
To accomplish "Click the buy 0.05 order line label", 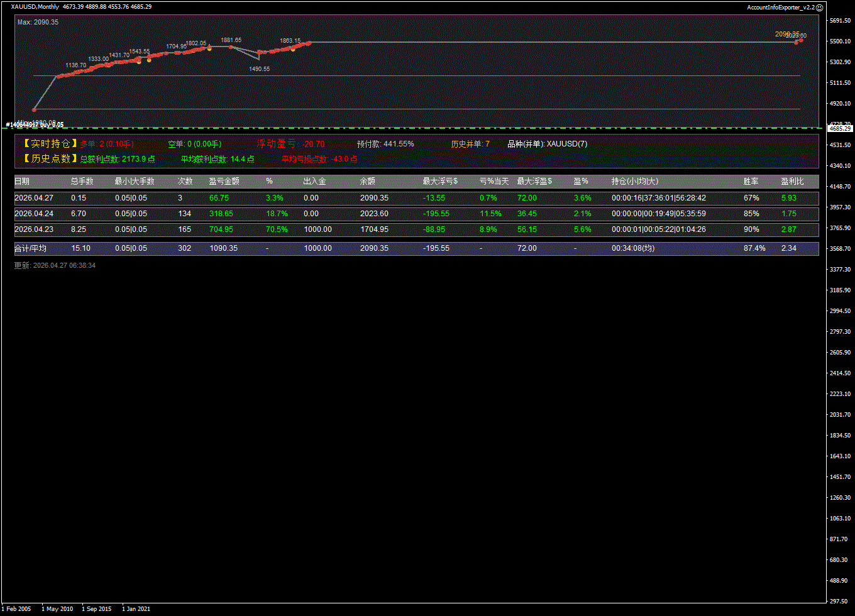I will pyautogui.click(x=35, y=124).
